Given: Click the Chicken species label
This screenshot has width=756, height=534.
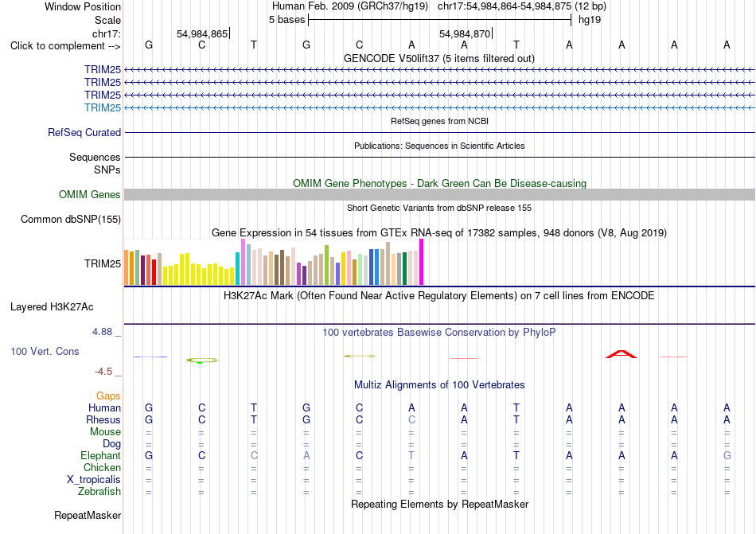Looking at the screenshot, I should click(102, 468).
